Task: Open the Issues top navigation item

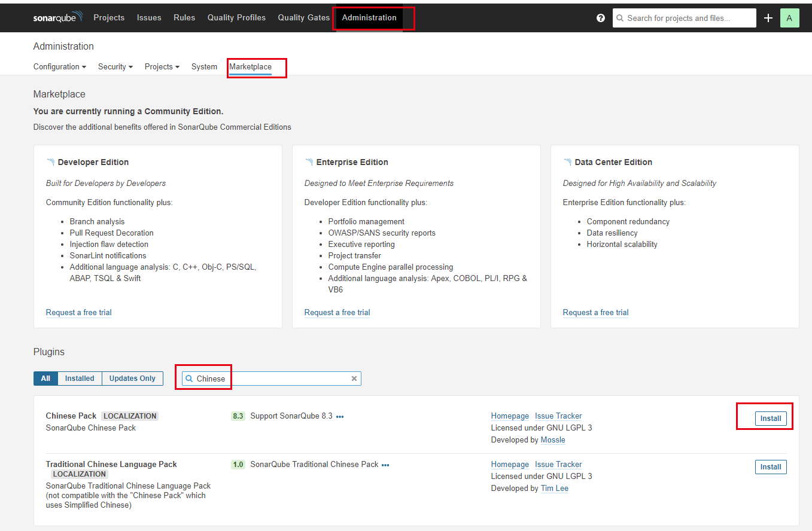Action: 149,17
